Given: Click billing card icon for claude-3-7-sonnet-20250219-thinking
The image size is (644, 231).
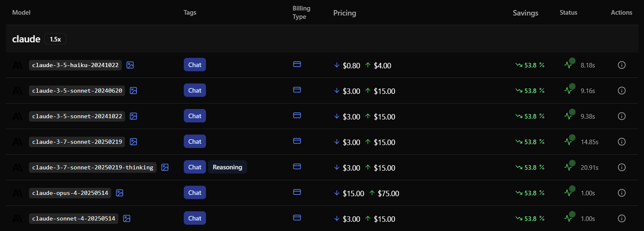Looking at the screenshot, I should coord(297,166).
